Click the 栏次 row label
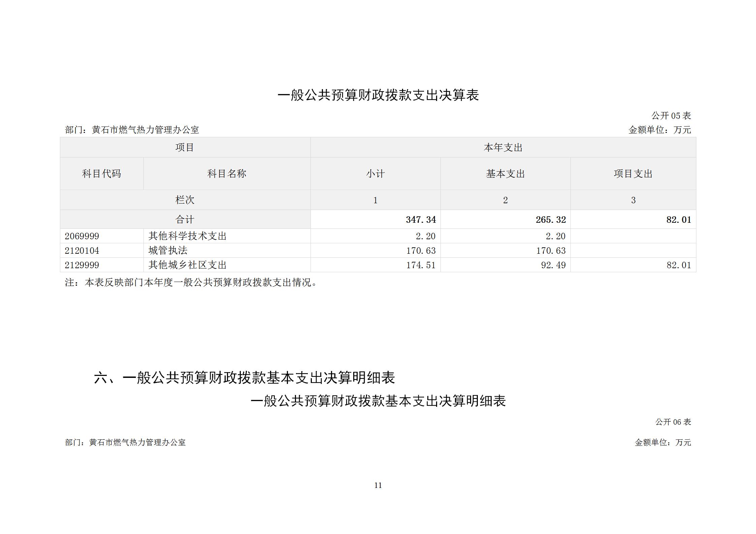The image size is (756, 534). click(185, 200)
